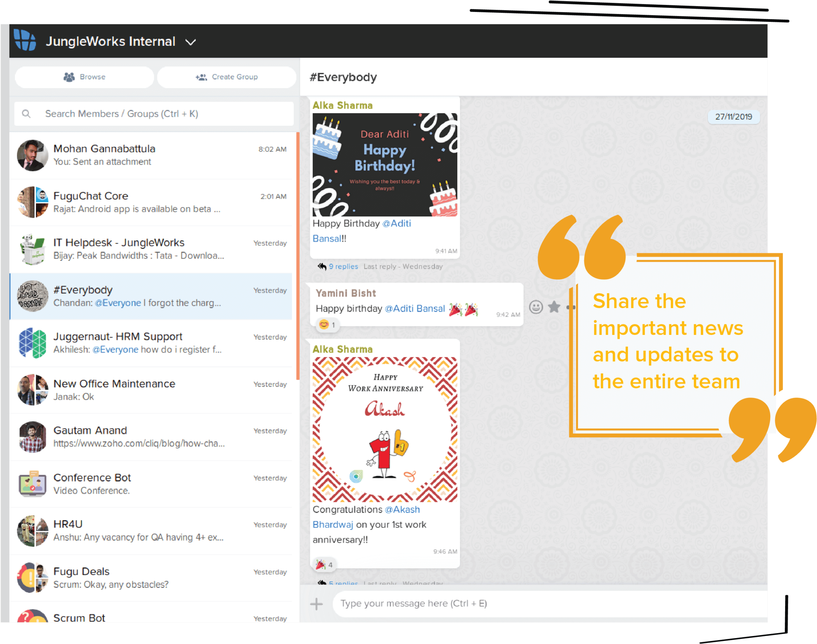Open the 9 replies thread link

tap(343, 267)
